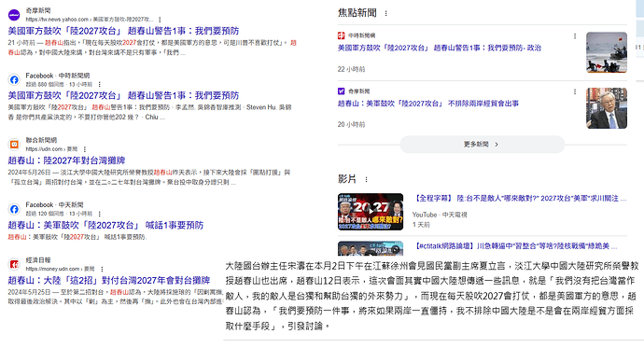This screenshot has height=362, width=644.
Task: Click Facebook icon of 中時新聞網 result
Action: (14, 79)
